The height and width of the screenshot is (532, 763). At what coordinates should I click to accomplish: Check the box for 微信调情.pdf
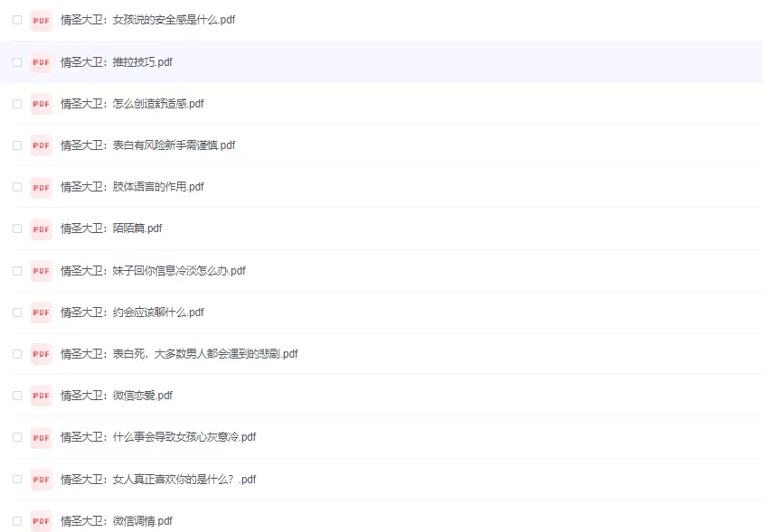point(17,521)
